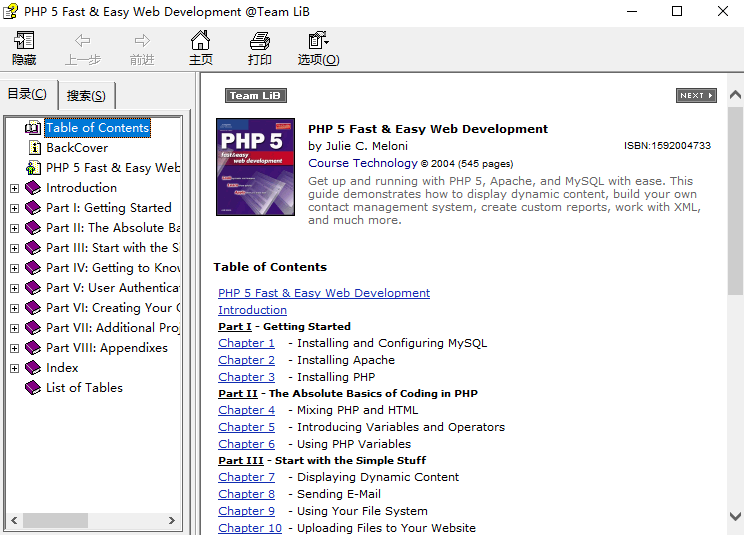Click the PHP 5 book cover thumbnail
The width and height of the screenshot is (744, 535).
[255, 167]
